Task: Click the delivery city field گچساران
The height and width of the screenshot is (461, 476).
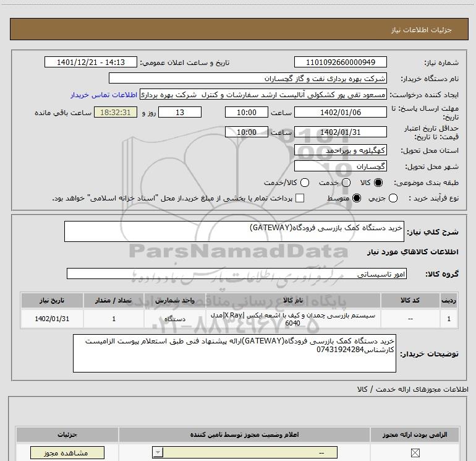Action: [x=340, y=166]
